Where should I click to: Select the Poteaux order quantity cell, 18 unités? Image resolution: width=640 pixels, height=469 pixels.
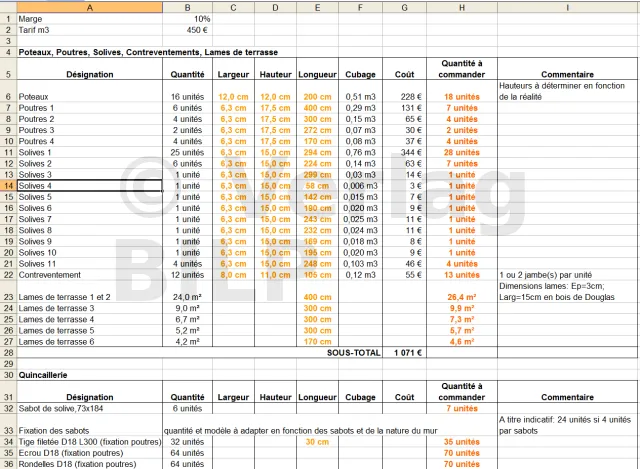click(x=461, y=96)
